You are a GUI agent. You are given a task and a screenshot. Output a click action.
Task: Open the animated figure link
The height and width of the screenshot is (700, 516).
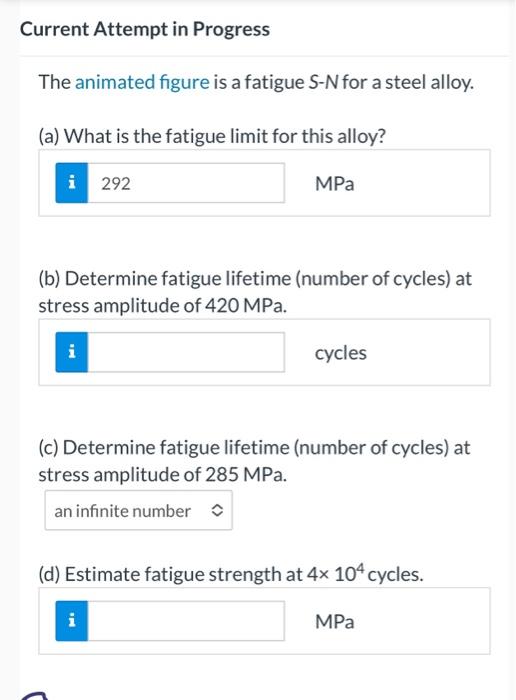pos(142,83)
